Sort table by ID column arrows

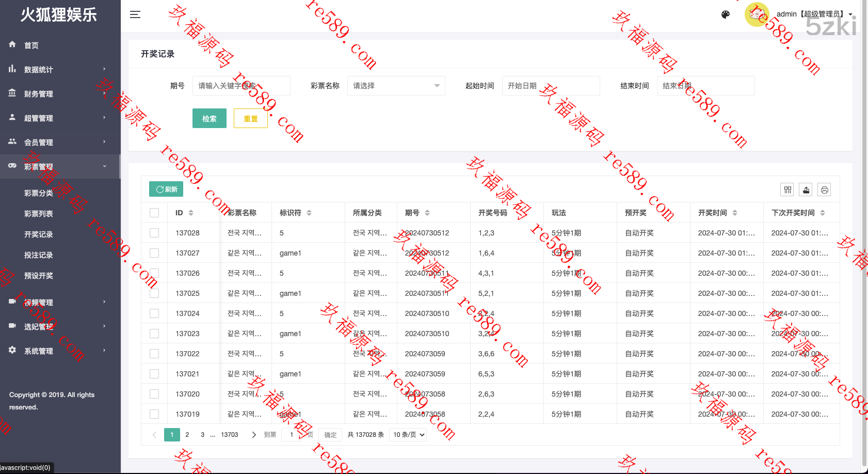click(191, 213)
